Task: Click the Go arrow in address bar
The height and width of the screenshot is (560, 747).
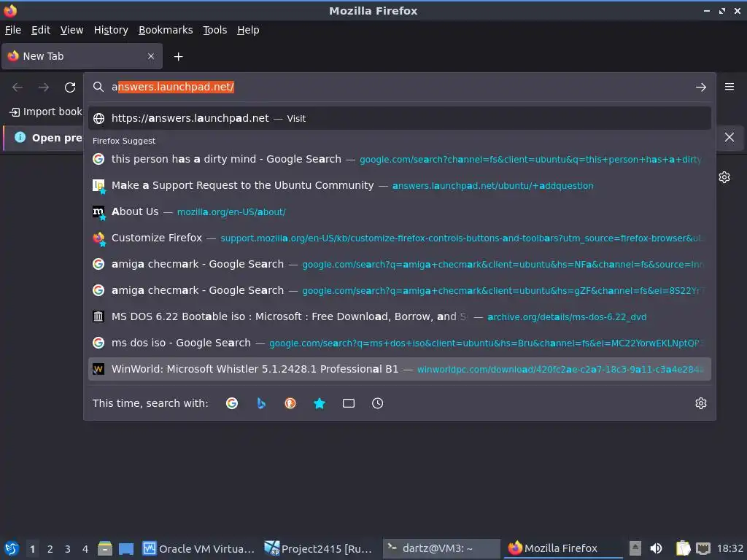Action: click(701, 87)
